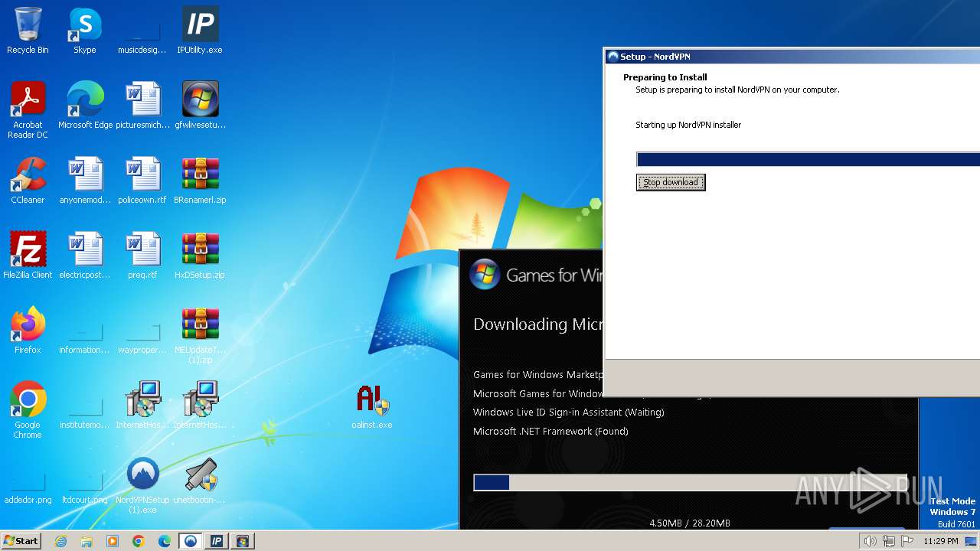Viewport: 980px width, 551px height.
Task: Click the network tray icon
Action: pos(888,541)
